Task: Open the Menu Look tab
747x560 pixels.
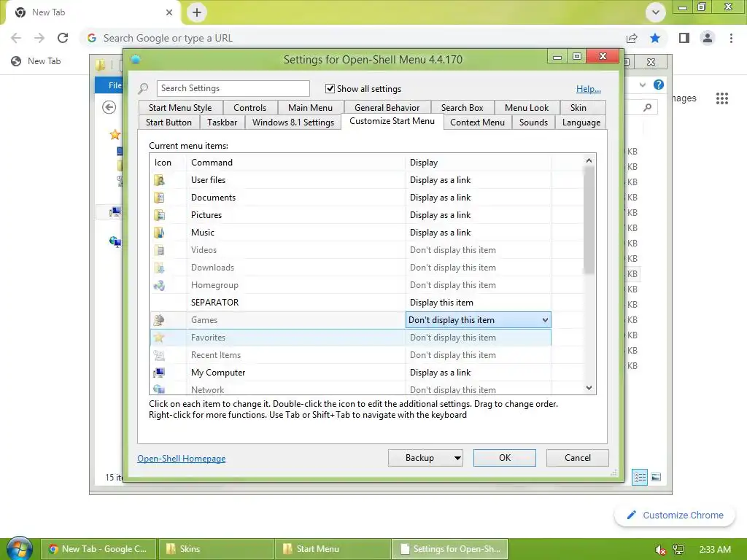Action: (x=527, y=108)
